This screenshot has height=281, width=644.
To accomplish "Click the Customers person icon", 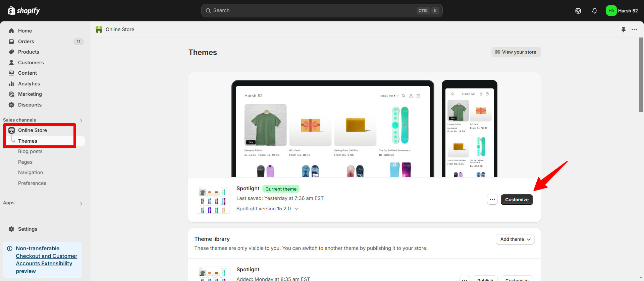I will (x=11, y=63).
